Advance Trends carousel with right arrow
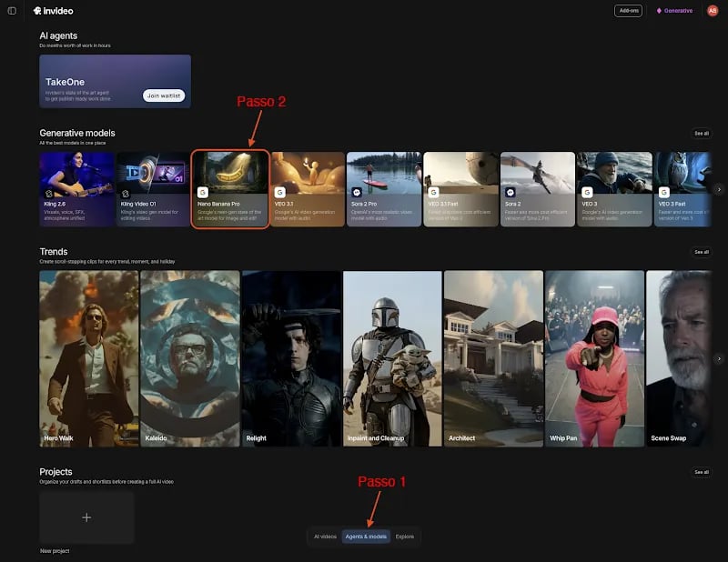The image size is (728, 562). coord(719,358)
